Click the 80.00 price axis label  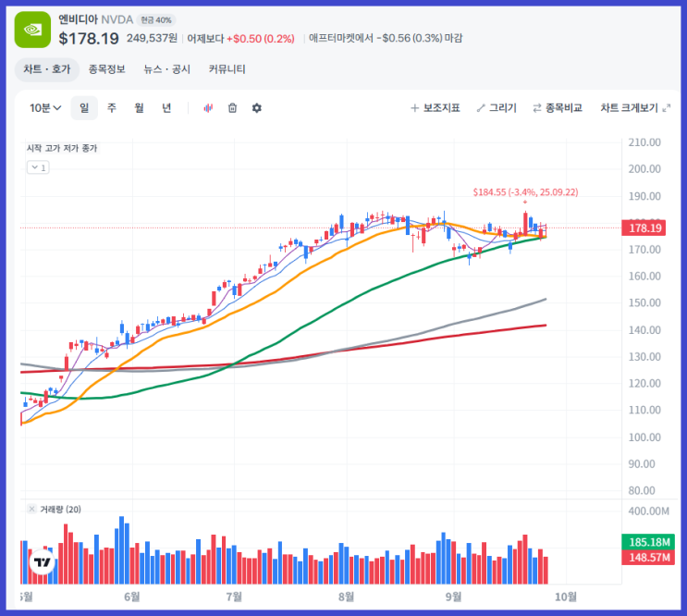pos(642,491)
